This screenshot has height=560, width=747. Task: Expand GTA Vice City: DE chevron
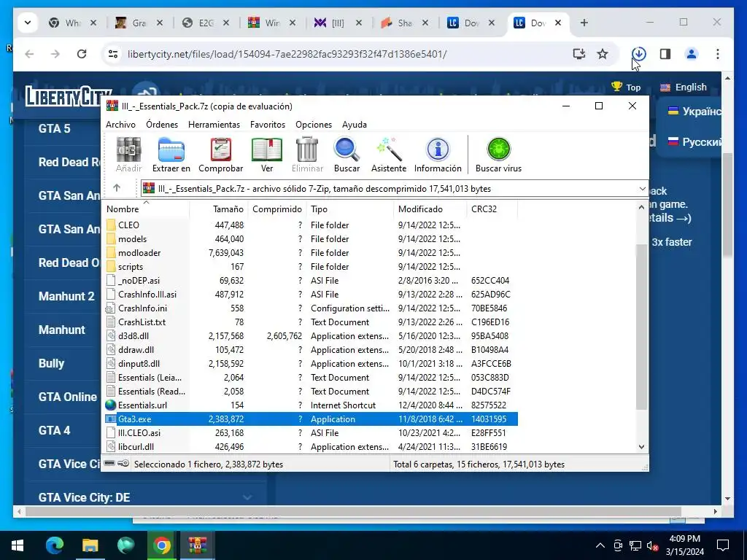tap(247, 497)
